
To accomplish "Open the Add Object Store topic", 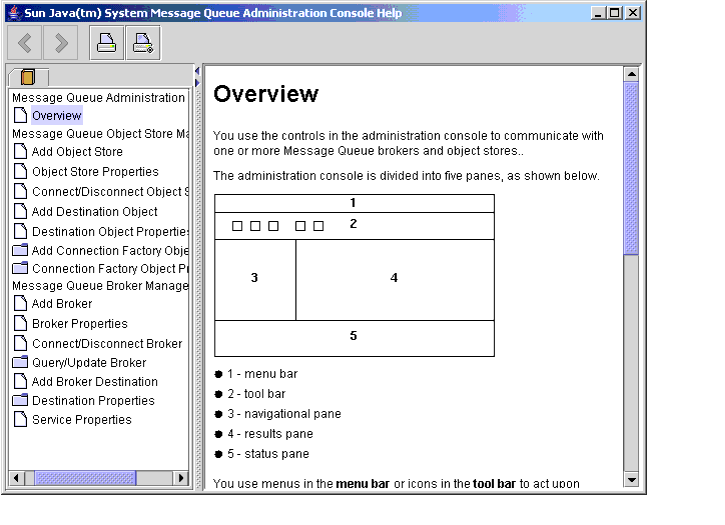I will point(77,152).
